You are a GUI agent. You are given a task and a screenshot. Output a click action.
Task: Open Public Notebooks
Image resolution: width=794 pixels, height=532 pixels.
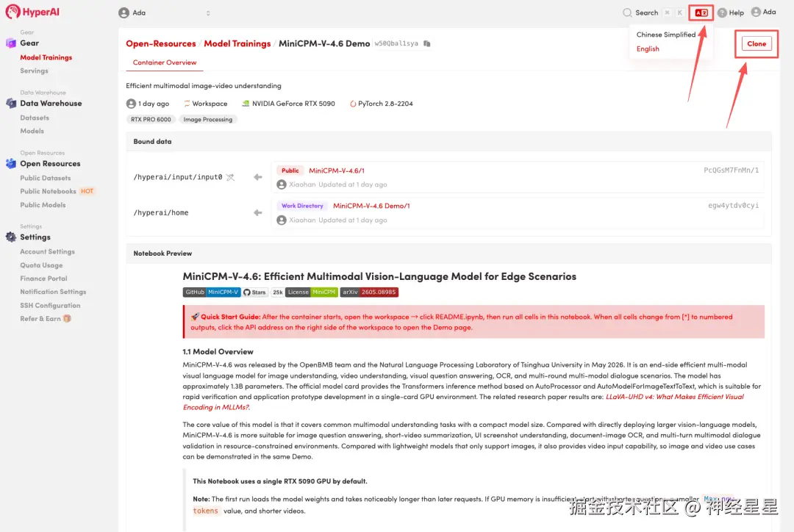click(48, 191)
